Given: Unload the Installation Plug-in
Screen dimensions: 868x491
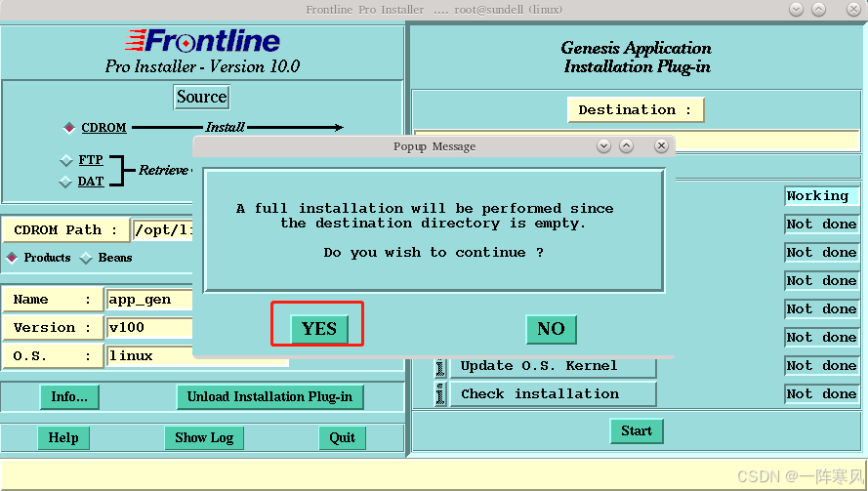Looking at the screenshot, I should pos(269,397).
